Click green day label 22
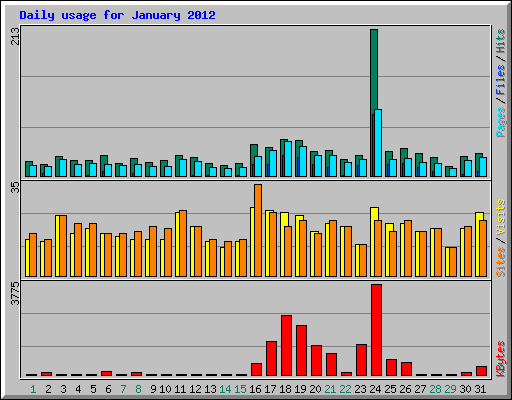Viewport: 512px width, 400px height. point(345,389)
